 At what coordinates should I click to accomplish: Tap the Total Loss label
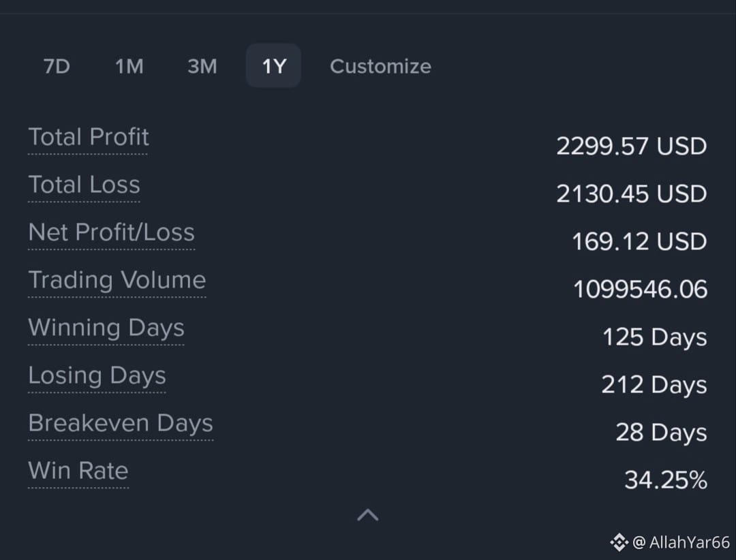[x=84, y=185]
